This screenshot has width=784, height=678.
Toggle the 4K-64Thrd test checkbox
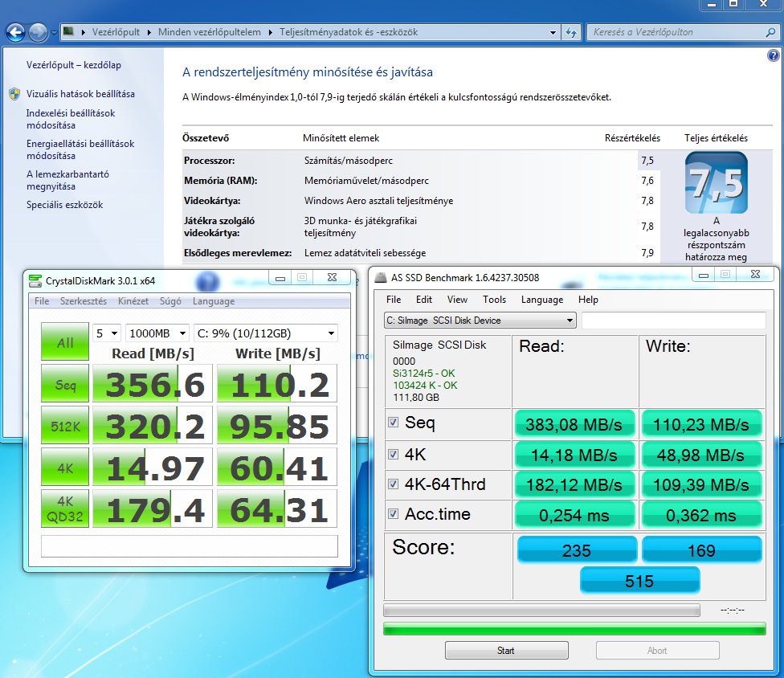click(393, 484)
